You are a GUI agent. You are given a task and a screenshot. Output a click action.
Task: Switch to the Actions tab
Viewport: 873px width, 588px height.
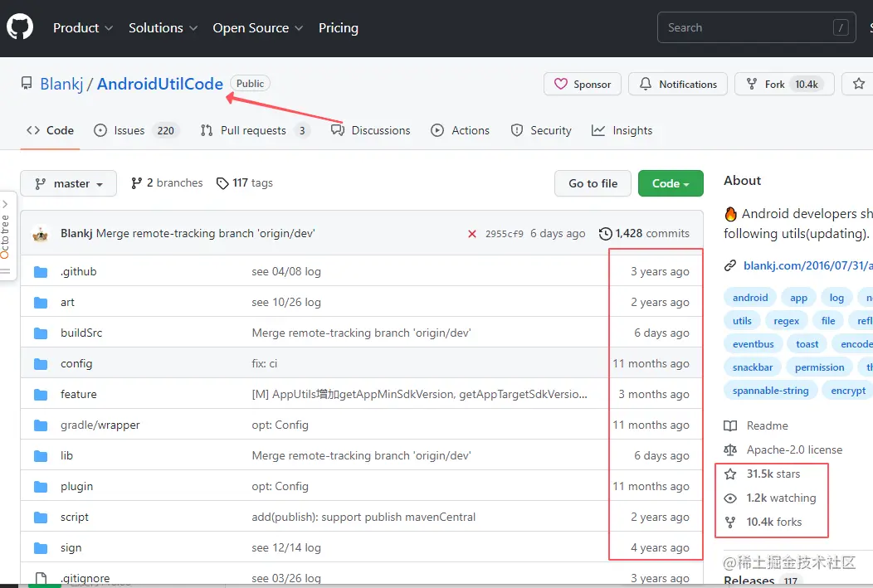pos(460,130)
